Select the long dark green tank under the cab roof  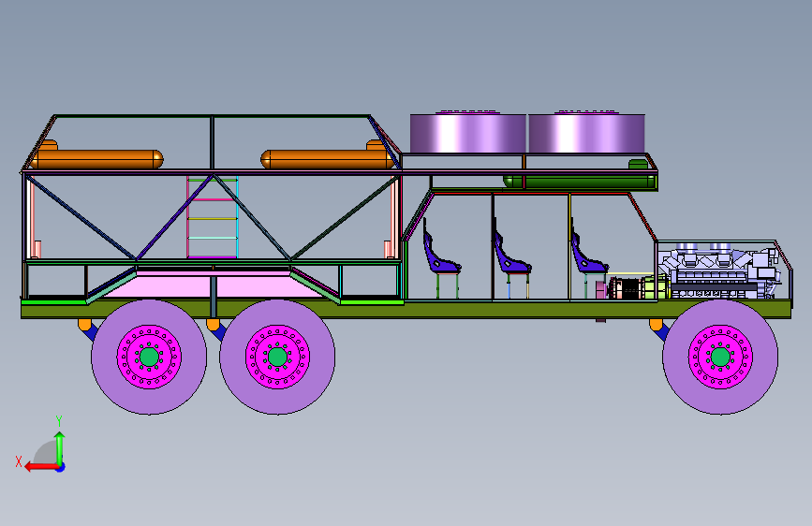click(x=579, y=182)
